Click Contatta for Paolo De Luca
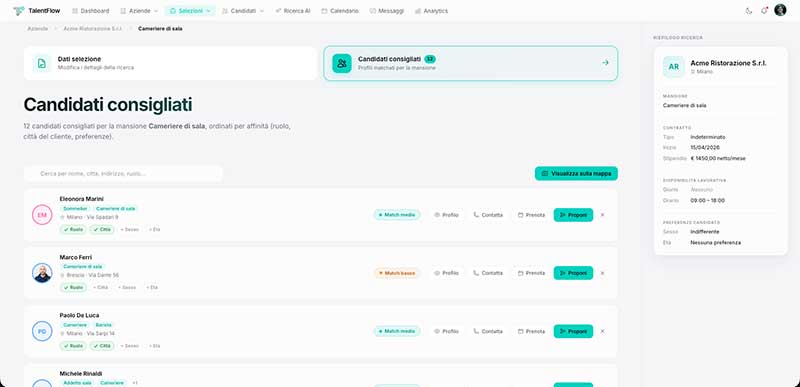800x387 pixels. [x=488, y=331]
